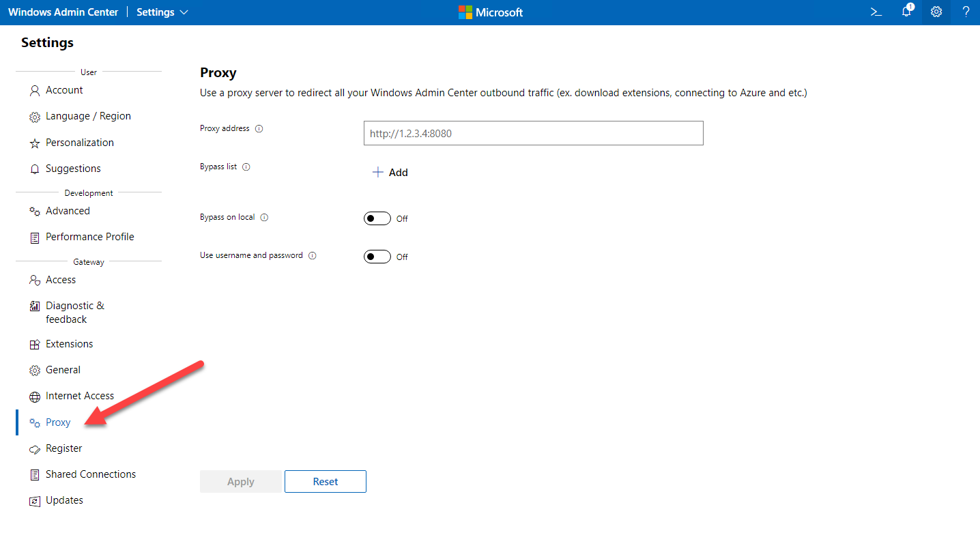
Task: Click the Reset button
Action: tap(326, 482)
